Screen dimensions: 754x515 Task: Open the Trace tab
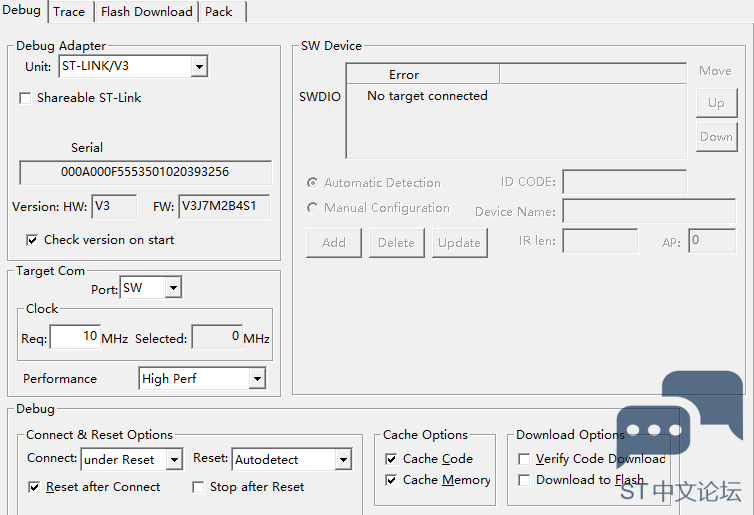[69, 12]
